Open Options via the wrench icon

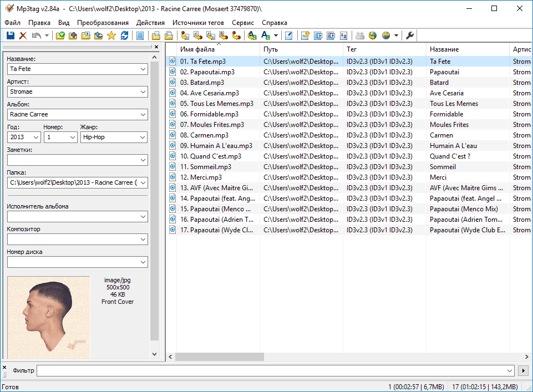pyautogui.click(x=410, y=35)
